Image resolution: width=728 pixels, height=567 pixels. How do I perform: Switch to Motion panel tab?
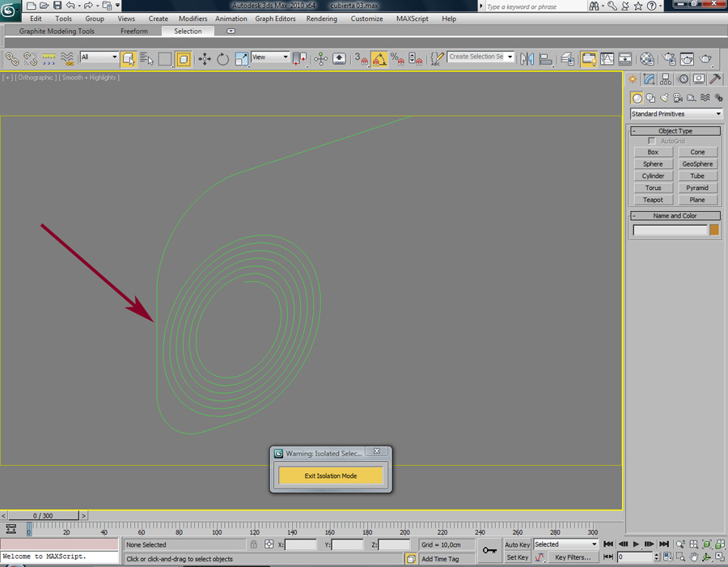point(683,79)
